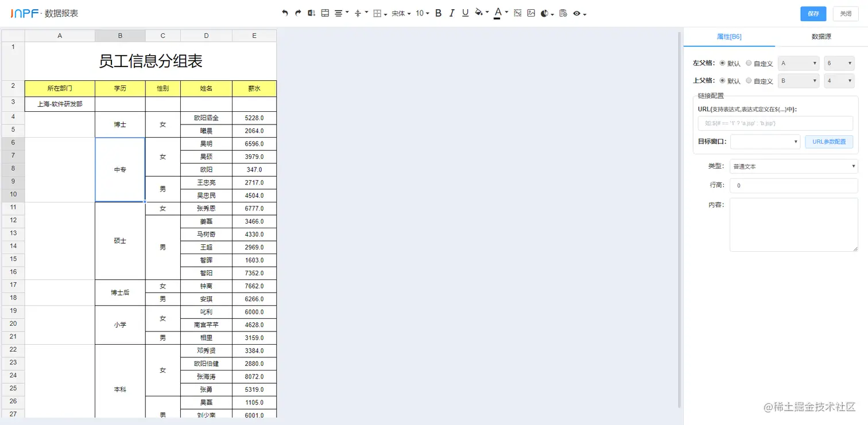This screenshot has height=425, width=868.
Task: Select the 小学 cell
Action: tap(120, 325)
